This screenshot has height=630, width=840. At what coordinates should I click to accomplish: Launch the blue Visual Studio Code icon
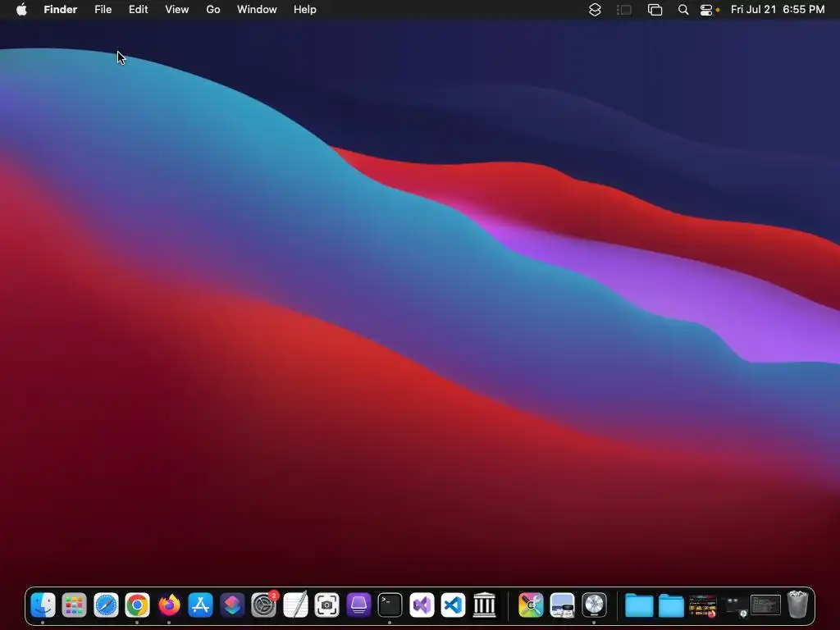453,605
